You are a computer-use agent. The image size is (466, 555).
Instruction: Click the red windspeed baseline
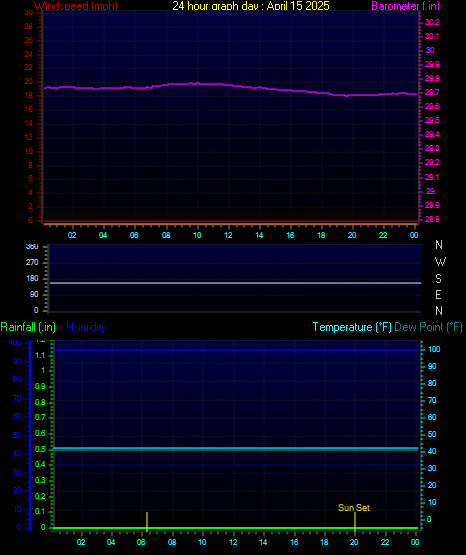coord(230,221)
